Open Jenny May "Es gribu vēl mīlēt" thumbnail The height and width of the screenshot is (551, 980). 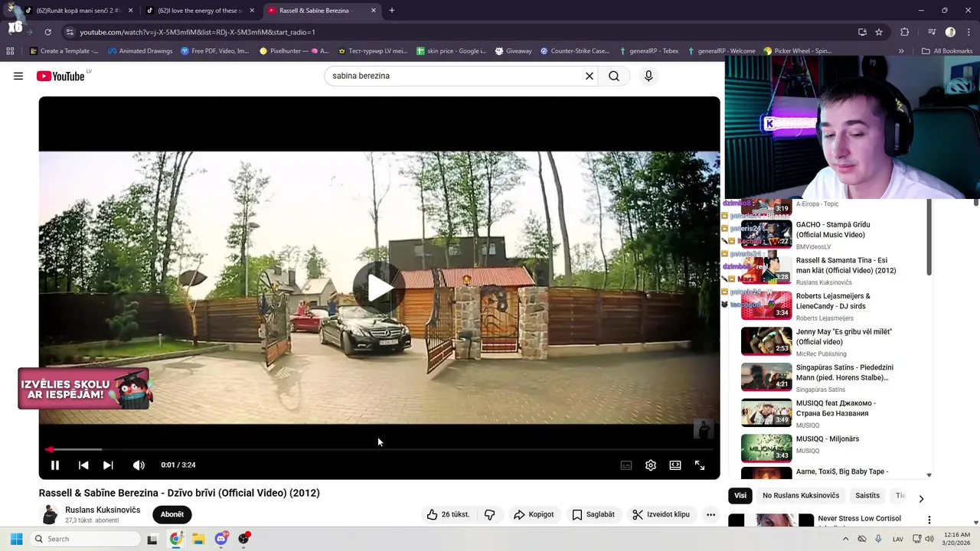coord(766,341)
